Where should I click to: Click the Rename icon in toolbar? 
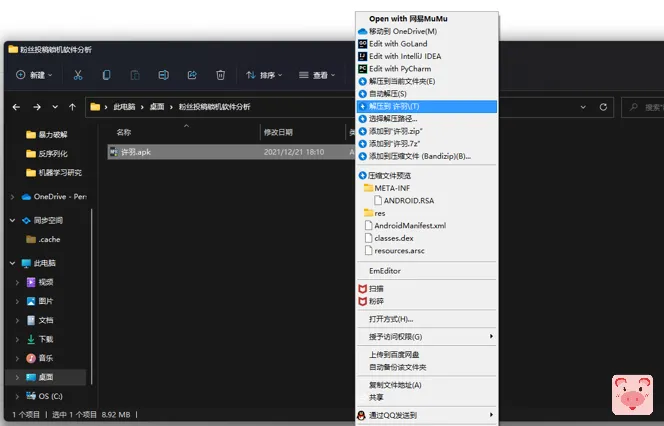[x=163, y=75]
